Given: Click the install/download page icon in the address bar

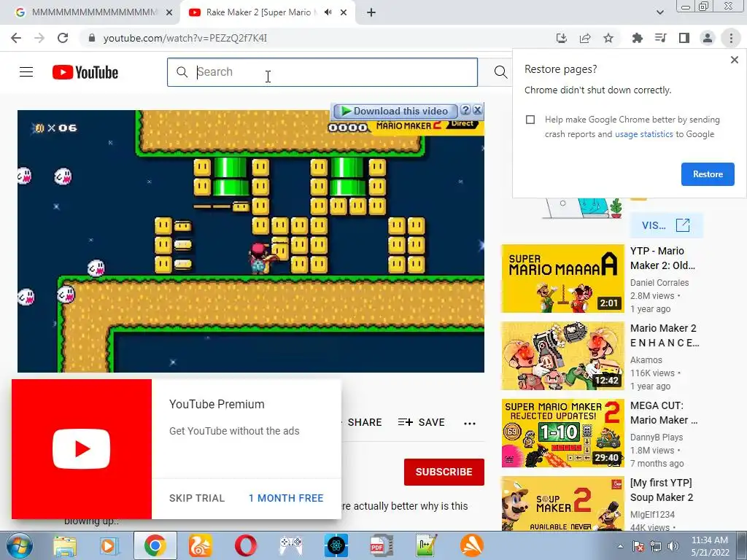Looking at the screenshot, I should point(561,38).
